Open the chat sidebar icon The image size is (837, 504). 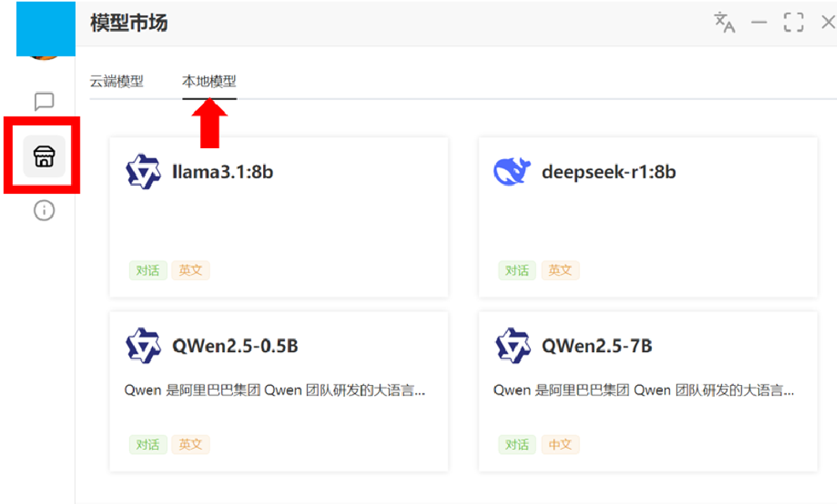(44, 101)
